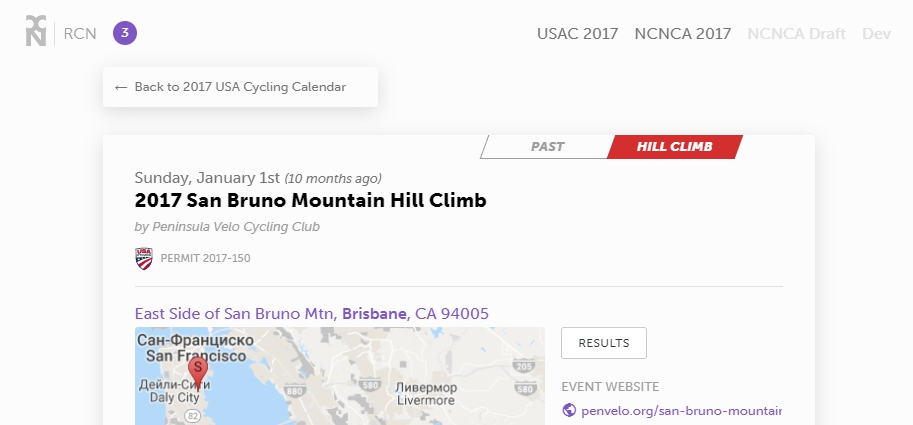Open the purple notification badge showing 3
Image resolution: width=913 pixels, height=425 pixels.
coord(125,33)
